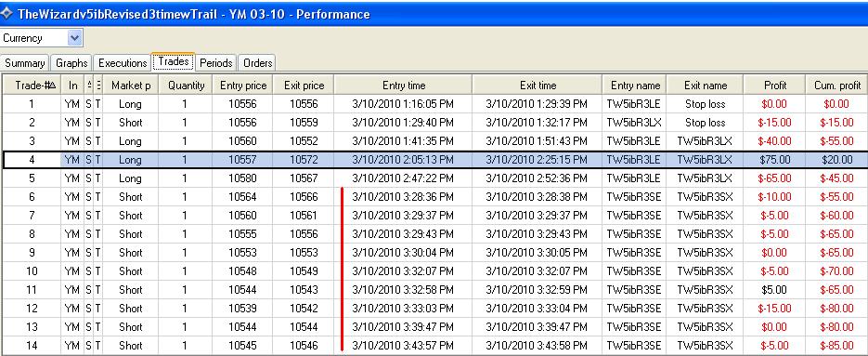Click exit time 3/10/2010 1:32:17 PM
The image size is (868, 356).
click(537, 123)
